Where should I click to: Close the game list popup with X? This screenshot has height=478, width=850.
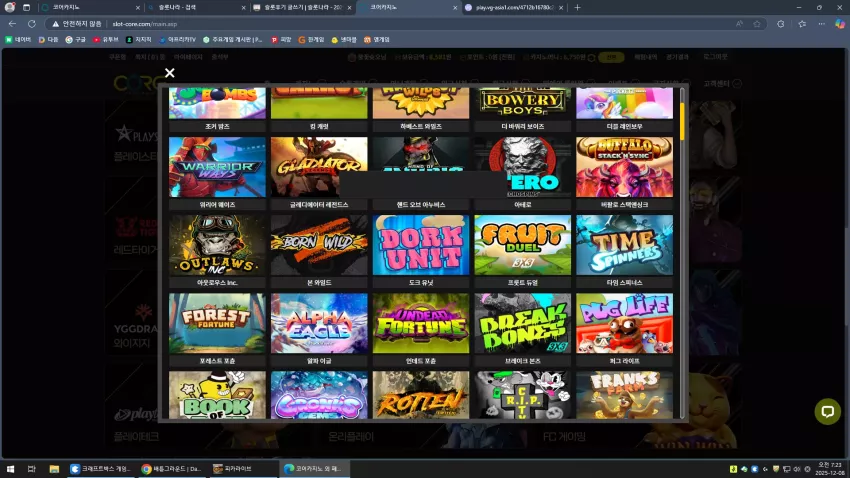[170, 73]
